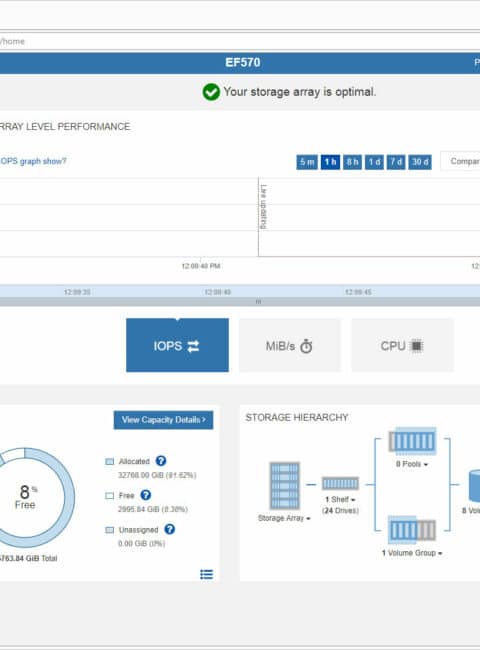Open help for Allocated capacity
The image size is (480, 650).
click(x=161, y=461)
